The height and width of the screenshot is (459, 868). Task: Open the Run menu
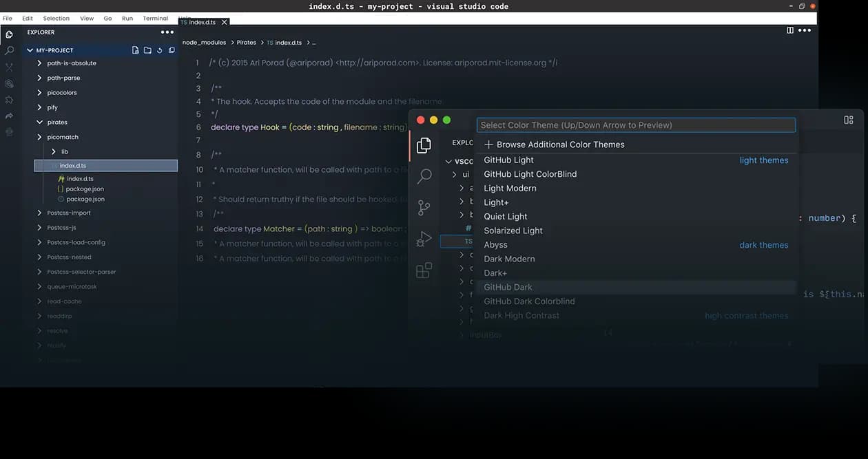(127, 19)
